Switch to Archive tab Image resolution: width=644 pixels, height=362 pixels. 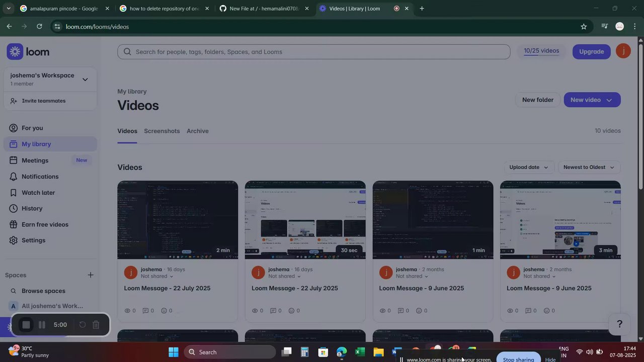pyautogui.click(x=198, y=131)
